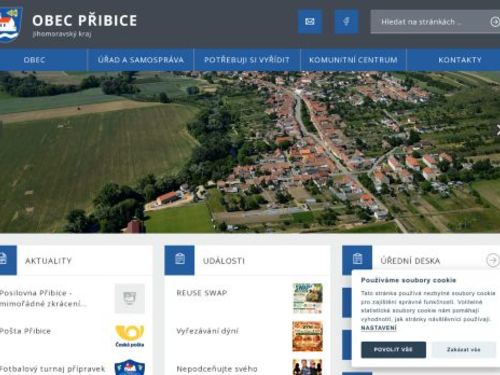
Task: Click the OBEC PŘIBICE site title
Action: [x=85, y=20]
